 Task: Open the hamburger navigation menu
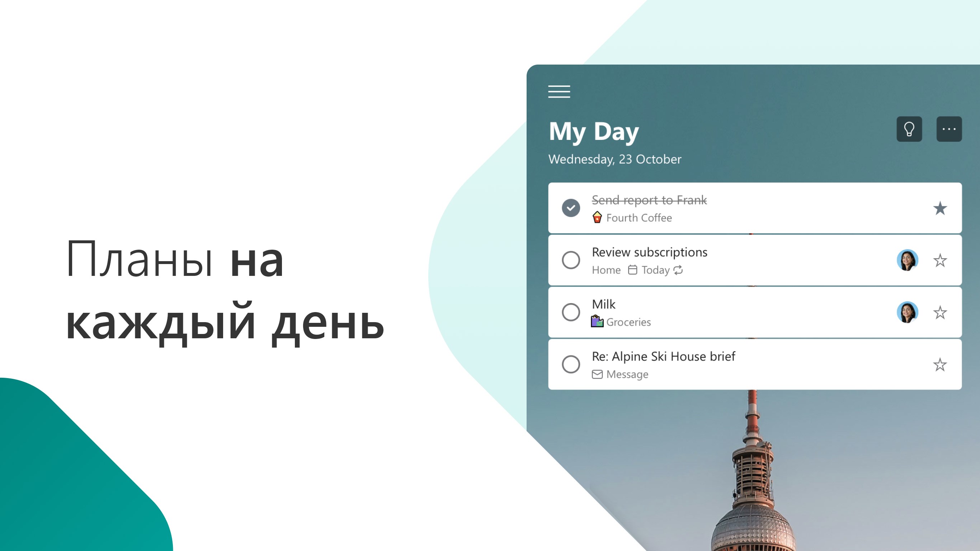[x=559, y=91]
